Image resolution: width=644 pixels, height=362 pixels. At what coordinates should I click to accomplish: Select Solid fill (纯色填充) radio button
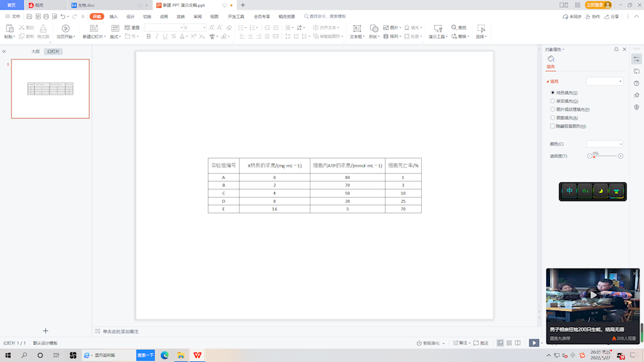(x=553, y=93)
